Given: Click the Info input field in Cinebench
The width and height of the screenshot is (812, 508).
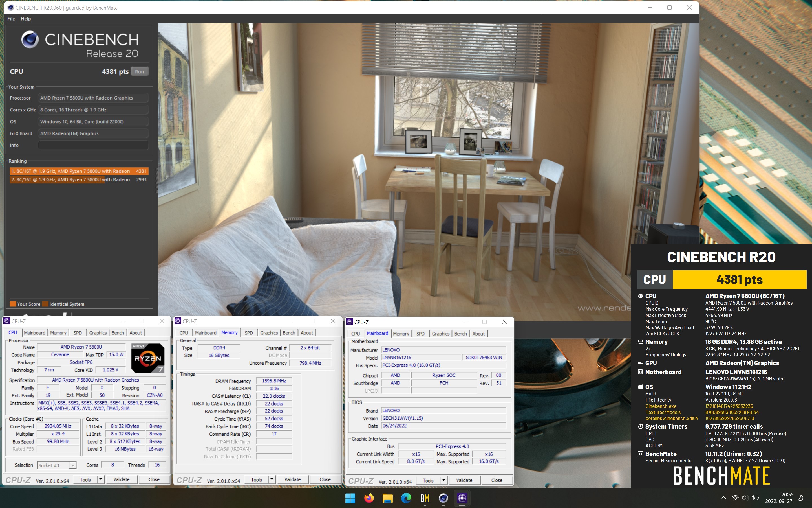Looking at the screenshot, I should click(x=93, y=145).
